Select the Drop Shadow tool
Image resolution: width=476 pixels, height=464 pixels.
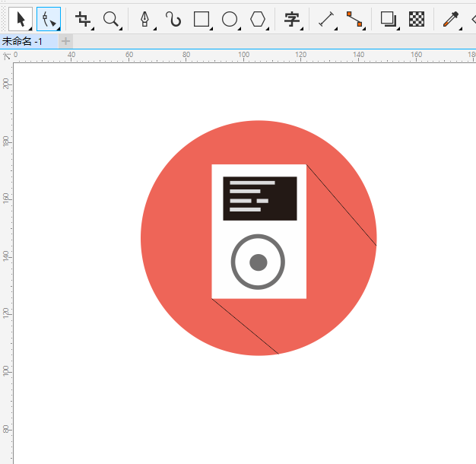click(x=389, y=19)
